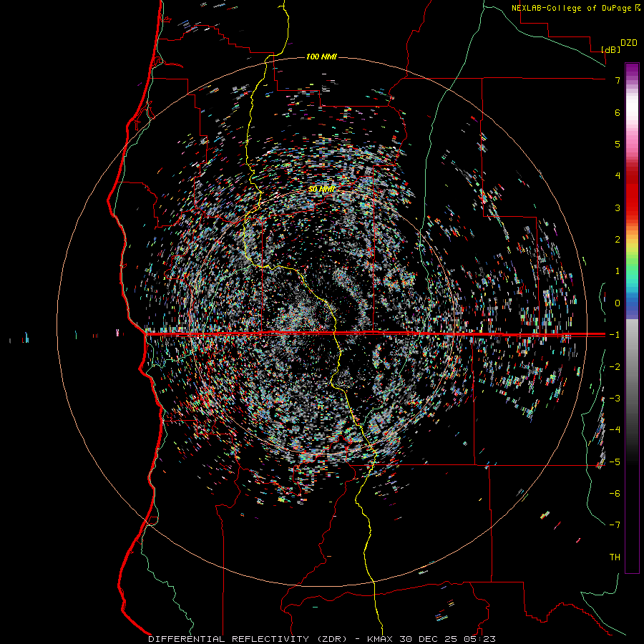This screenshot has width=644, height=644.
Task: Click the -1 tick label on the scale
Action: 615,334
